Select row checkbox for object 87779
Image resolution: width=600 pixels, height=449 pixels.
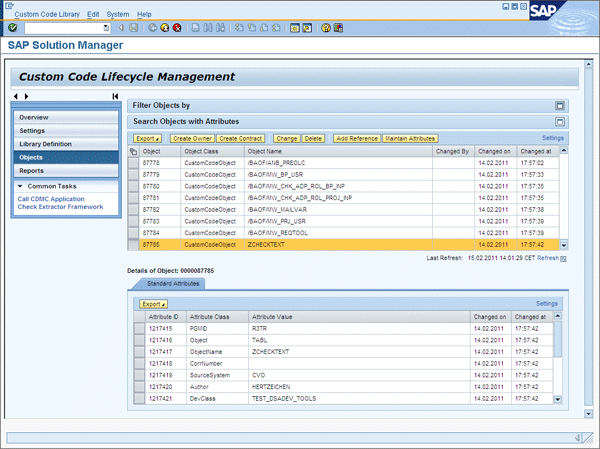pos(133,175)
